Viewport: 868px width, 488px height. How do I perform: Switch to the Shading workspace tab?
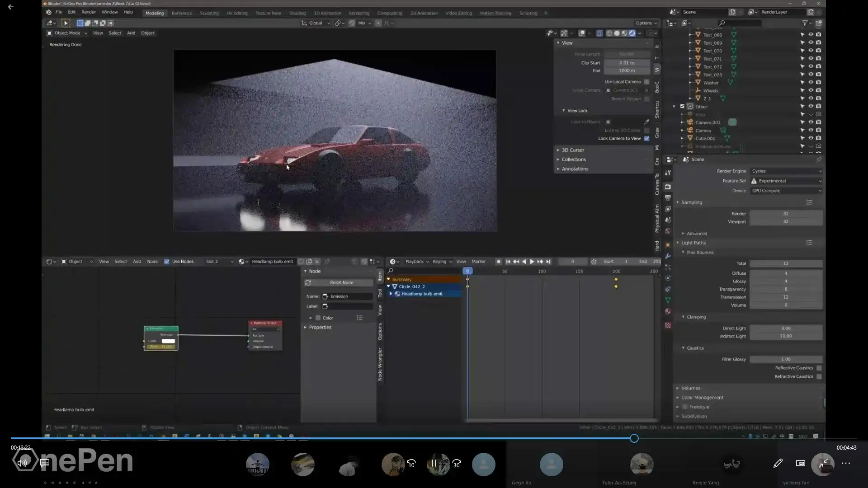point(297,13)
